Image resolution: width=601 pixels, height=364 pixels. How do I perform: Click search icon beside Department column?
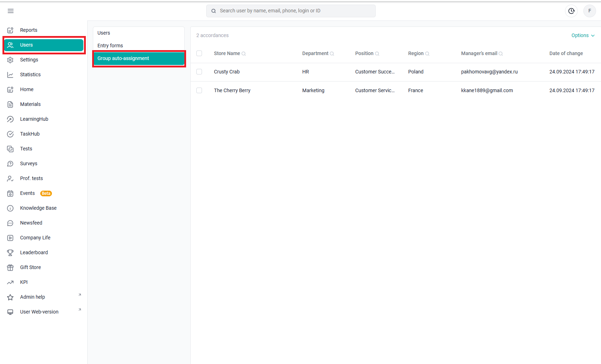(x=332, y=54)
